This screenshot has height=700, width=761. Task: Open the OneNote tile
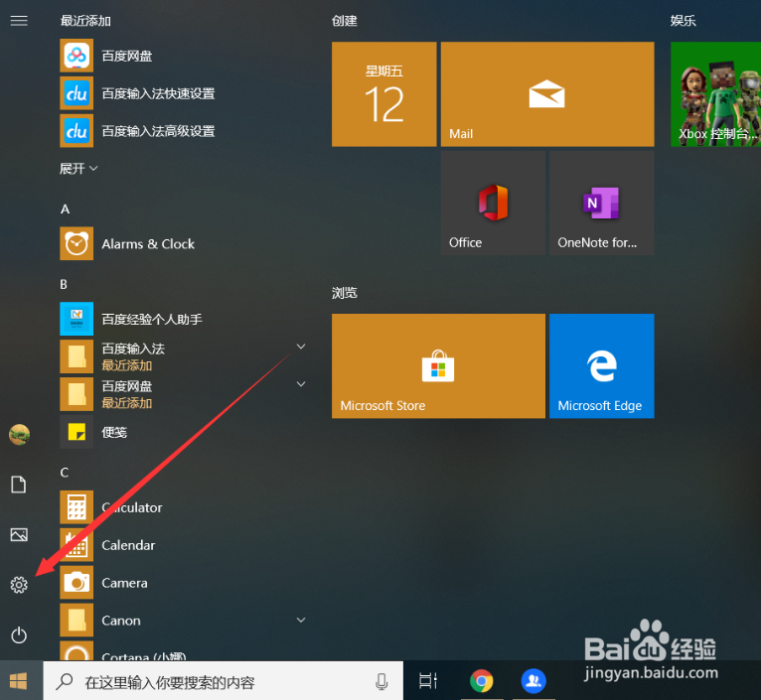tap(601, 203)
